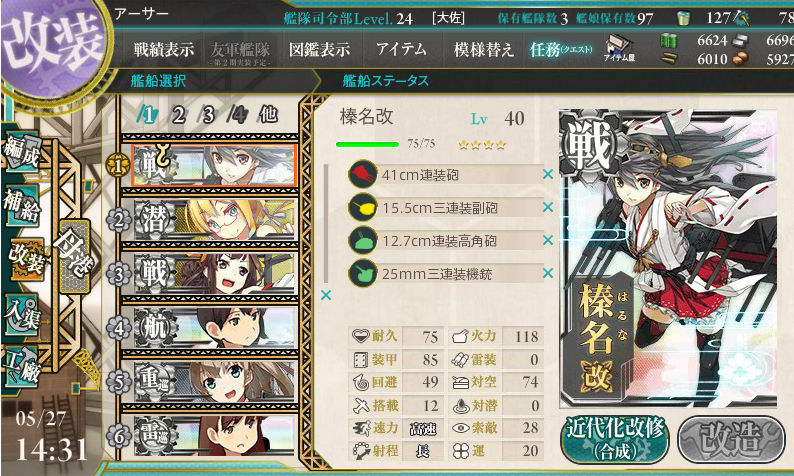
Task: Remove all equipment with the left X
Action: (x=326, y=295)
